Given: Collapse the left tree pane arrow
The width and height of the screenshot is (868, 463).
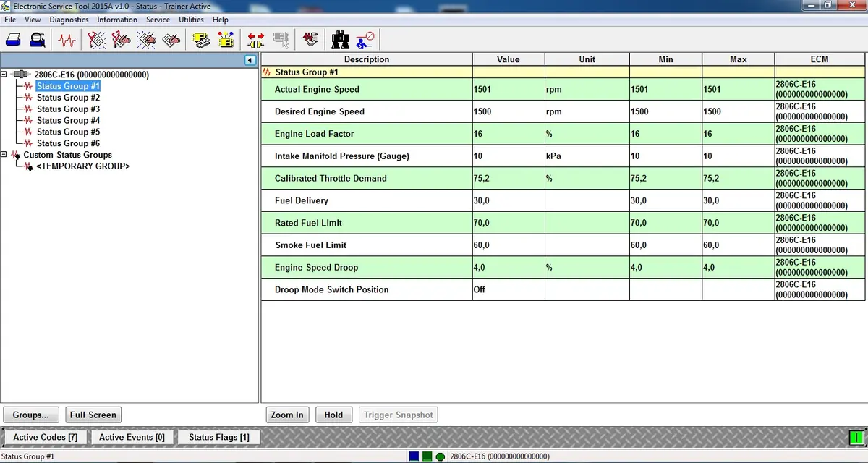Looking at the screenshot, I should coord(250,60).
